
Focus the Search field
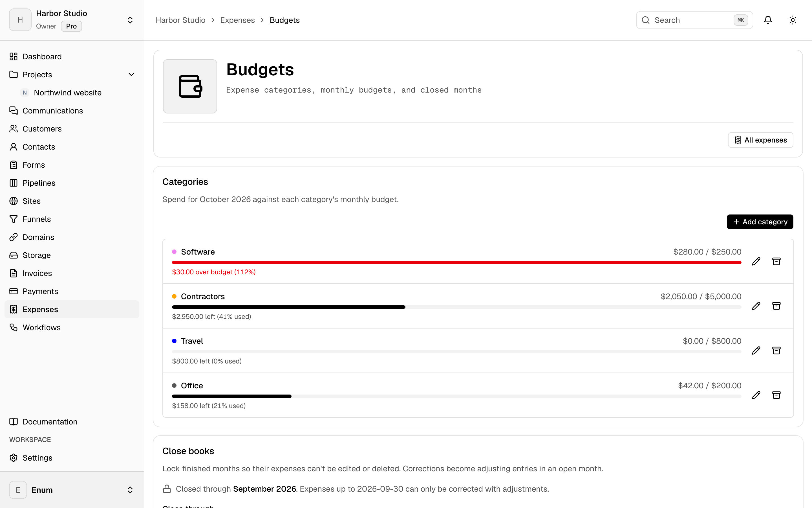click(694, 20)
